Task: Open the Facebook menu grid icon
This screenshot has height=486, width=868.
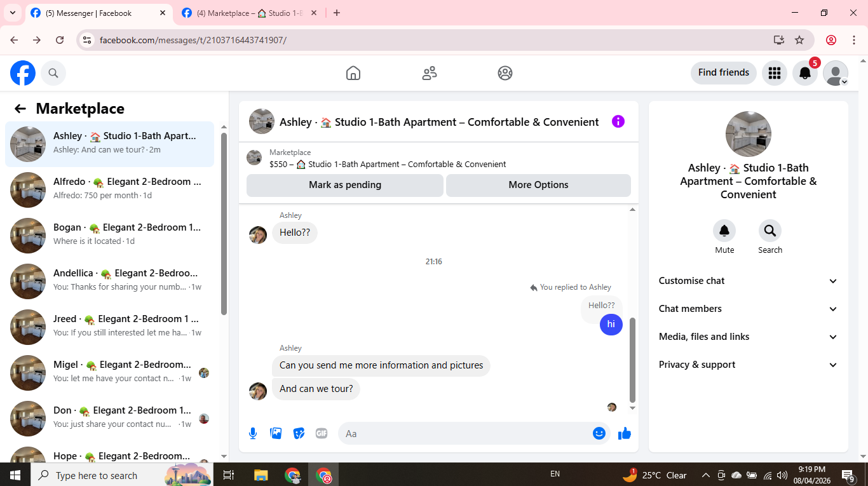Action: [774, 73]
